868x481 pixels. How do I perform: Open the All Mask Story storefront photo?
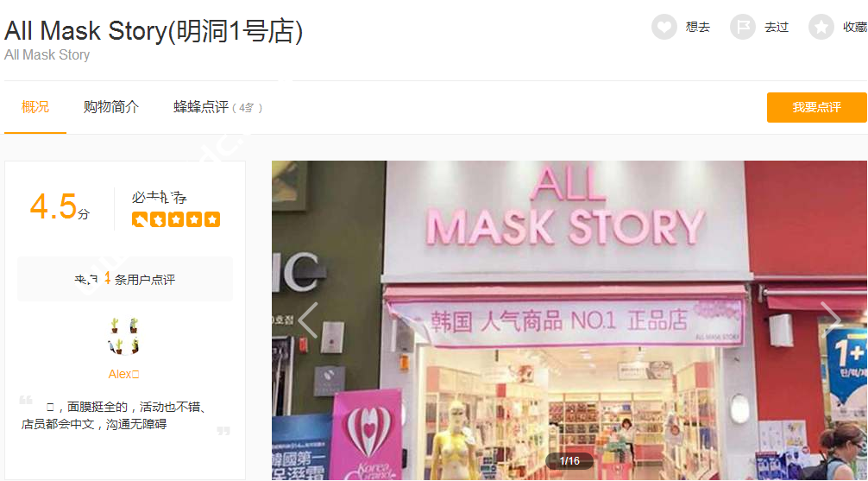click(x=569, y=320)
